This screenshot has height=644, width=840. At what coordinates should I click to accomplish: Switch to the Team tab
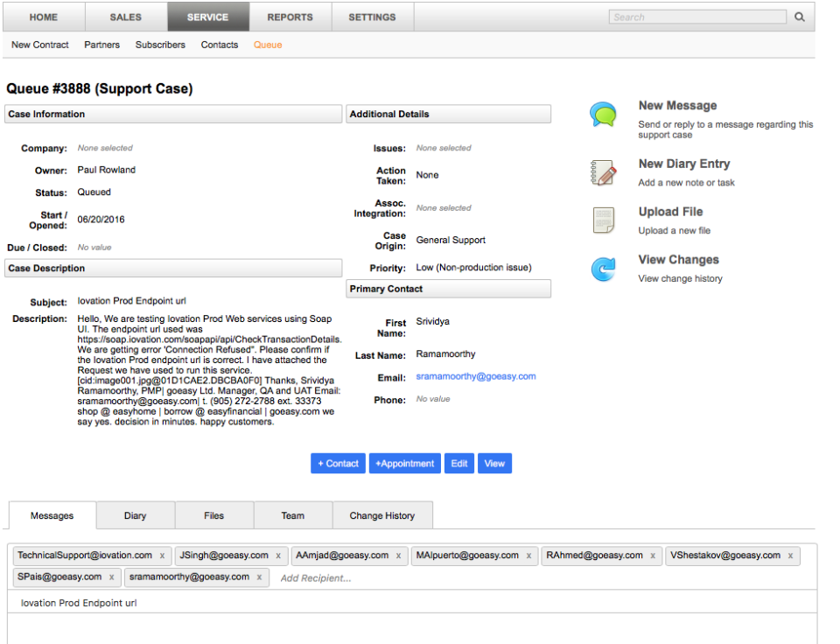click(x=292, y=515)
